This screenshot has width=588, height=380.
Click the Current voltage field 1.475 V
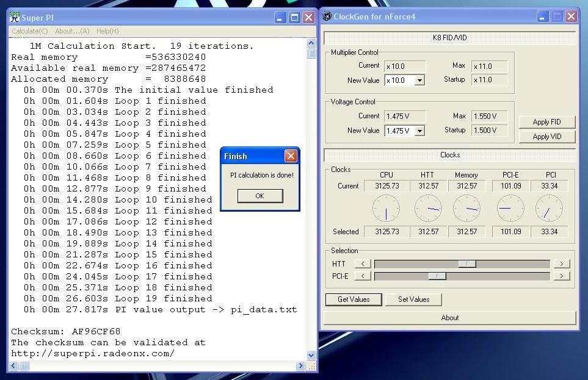405,116
